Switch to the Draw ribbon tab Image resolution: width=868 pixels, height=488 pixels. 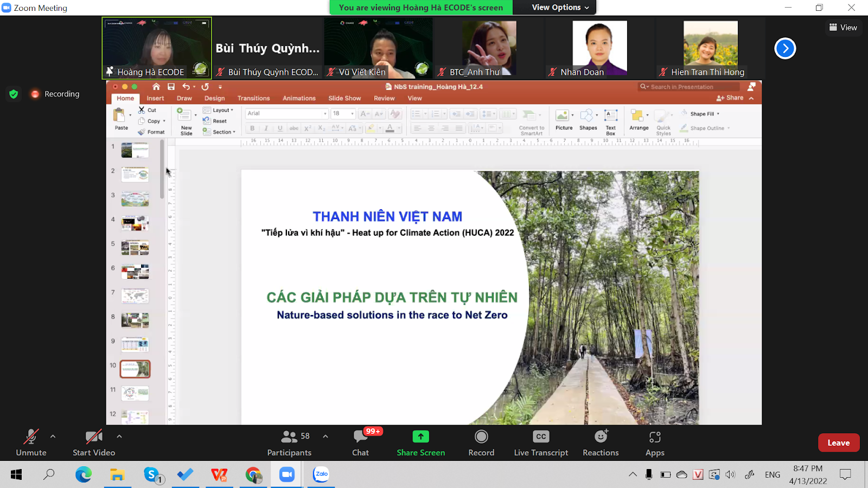184,98
